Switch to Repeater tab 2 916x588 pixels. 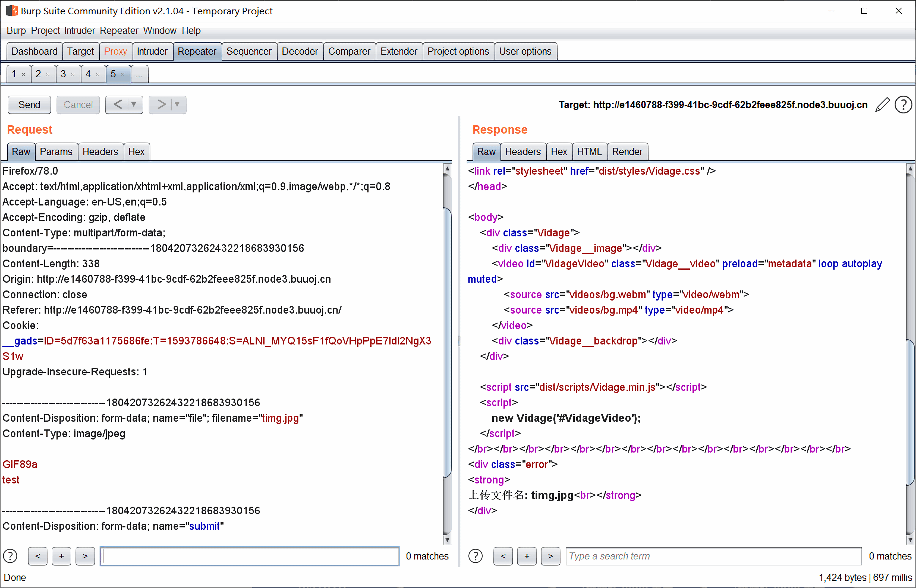(38, 74)
